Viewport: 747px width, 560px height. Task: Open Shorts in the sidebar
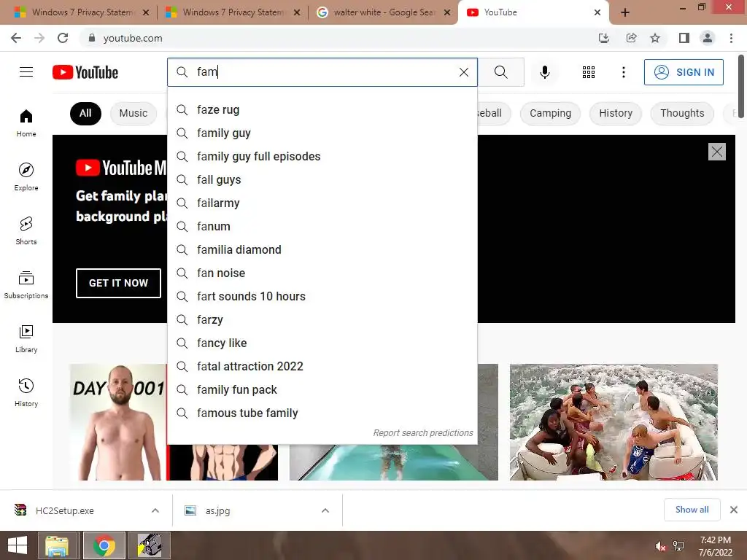tap(26, 231)
